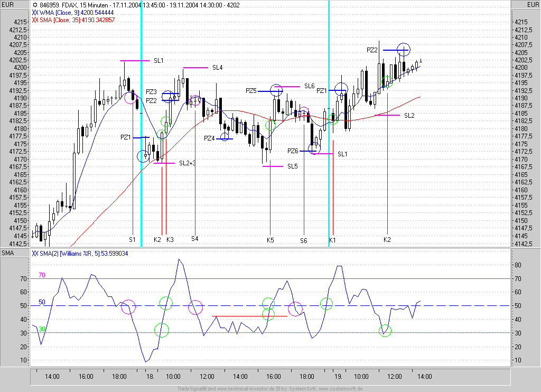
Task: Select the PZ6 price target label
Action: pyautogui.click(x=293, y=151)
